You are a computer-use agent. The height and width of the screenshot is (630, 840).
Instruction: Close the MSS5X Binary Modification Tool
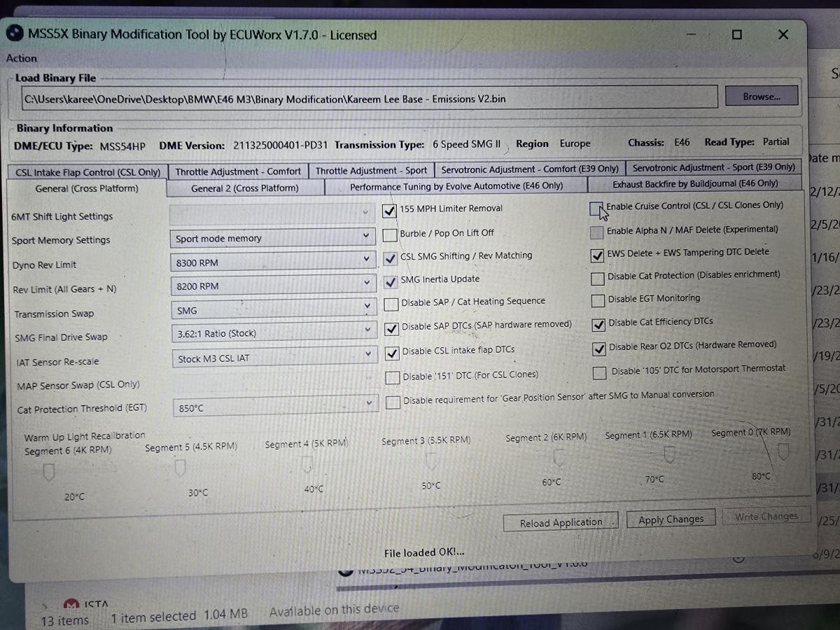(783, 34)
